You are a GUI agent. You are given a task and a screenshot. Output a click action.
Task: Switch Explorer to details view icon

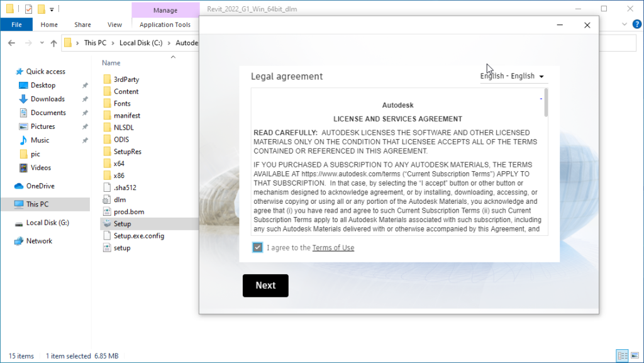click(x=623, y=355)
